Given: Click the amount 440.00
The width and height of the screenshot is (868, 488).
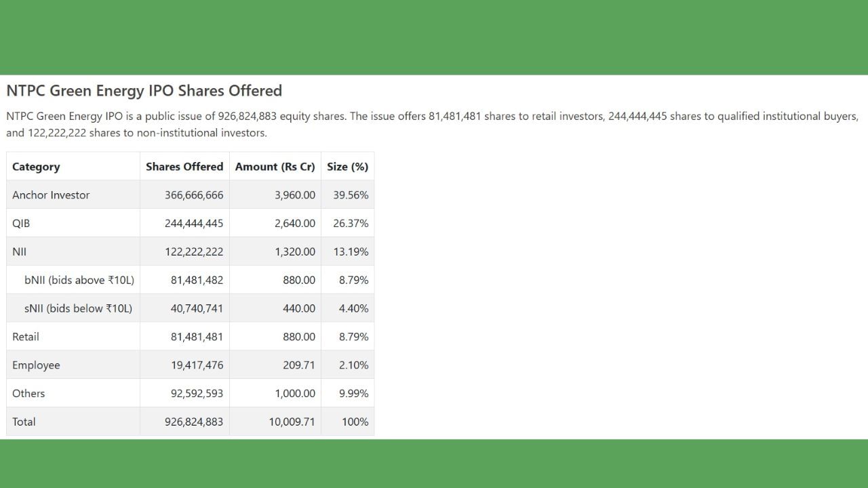Looking at the screenshot, I should (x=299, y=308).
